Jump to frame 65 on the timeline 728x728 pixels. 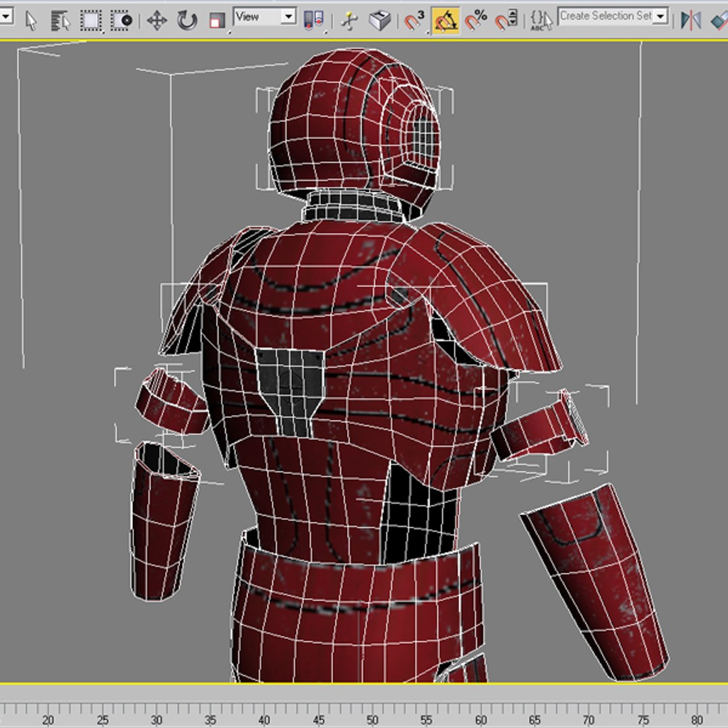click(535, 719)
